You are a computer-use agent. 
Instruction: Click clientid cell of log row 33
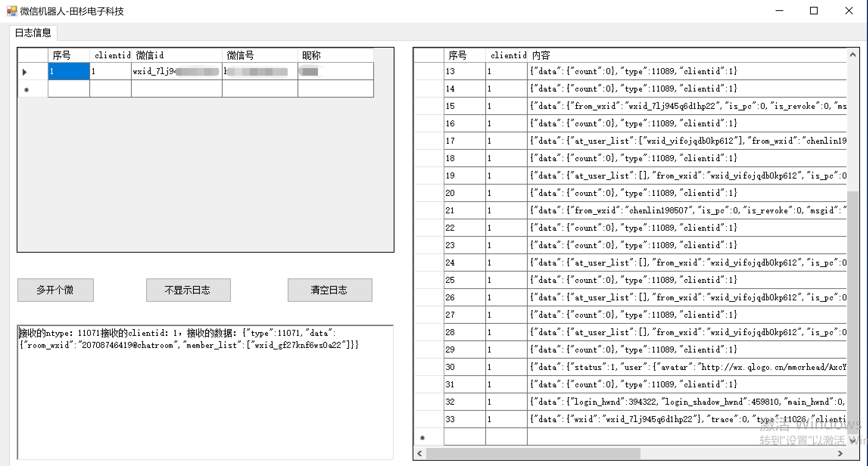click(506, 419)
